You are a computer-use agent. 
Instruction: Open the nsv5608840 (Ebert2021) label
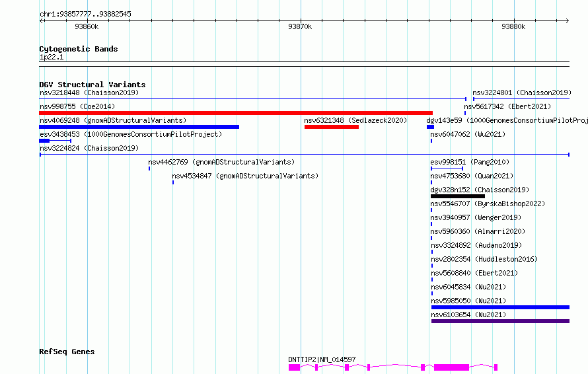point(474,273)
